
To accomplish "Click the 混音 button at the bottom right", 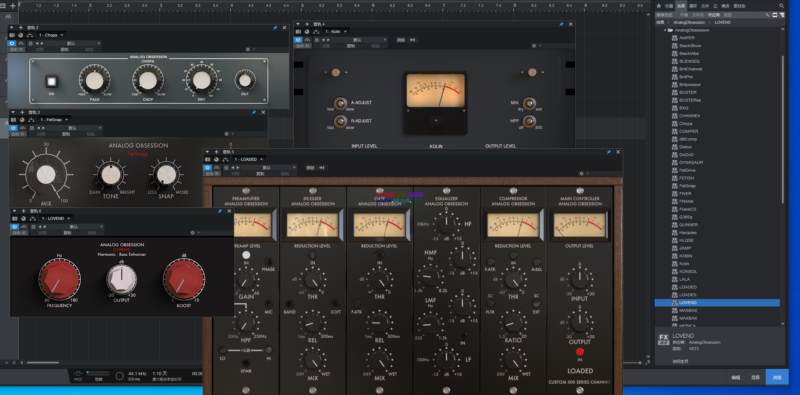I will tap(756, 377).
